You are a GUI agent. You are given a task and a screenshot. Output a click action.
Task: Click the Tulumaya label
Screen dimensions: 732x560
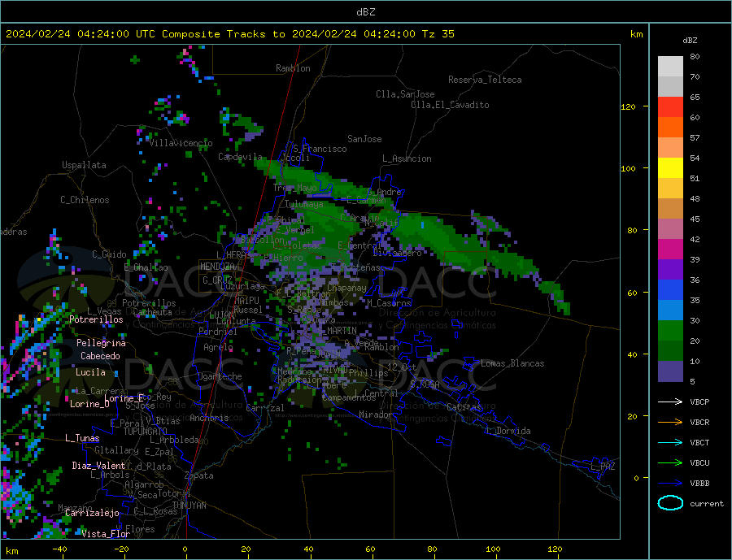point(304,204)
